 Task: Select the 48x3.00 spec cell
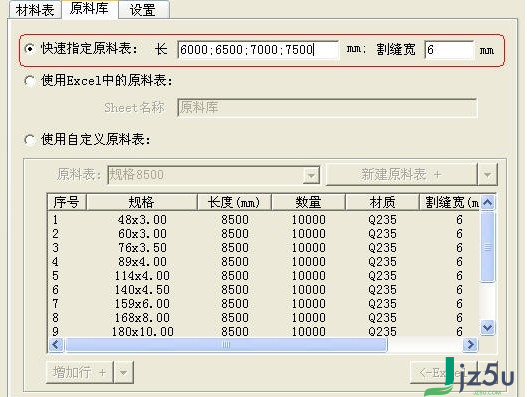(x=142, y=220)
